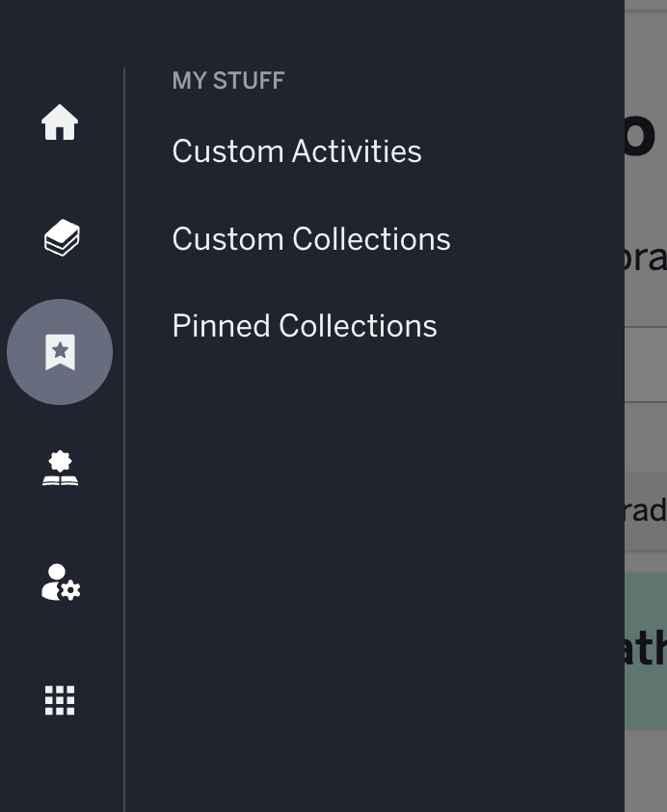Click the circular highlight around bookmark icon
The width and height of the screenshot is (667, 812).
(60, 352)
